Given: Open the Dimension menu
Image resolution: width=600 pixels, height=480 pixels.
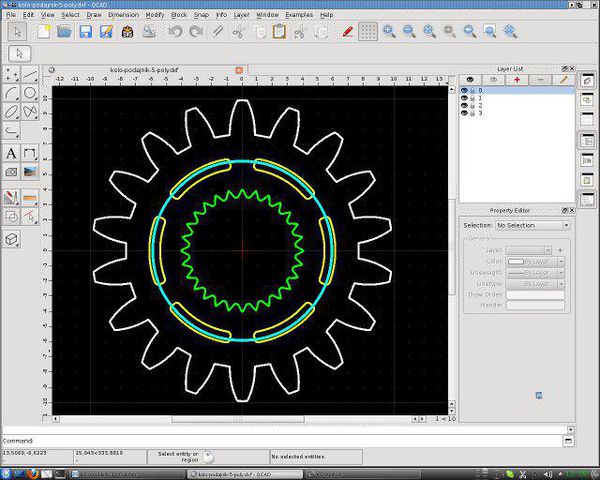Looking at the screenshot, I should tap(123, 15).
